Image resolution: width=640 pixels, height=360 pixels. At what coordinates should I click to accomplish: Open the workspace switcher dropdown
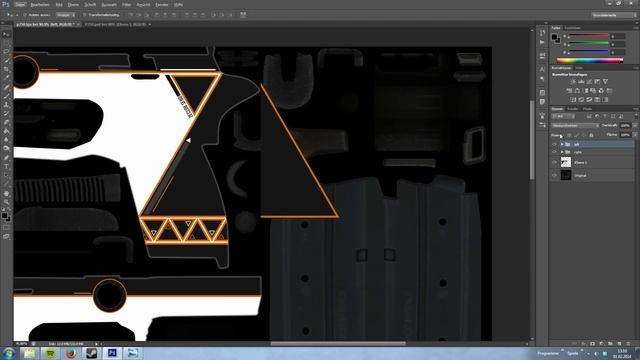[x=614, y=15]
